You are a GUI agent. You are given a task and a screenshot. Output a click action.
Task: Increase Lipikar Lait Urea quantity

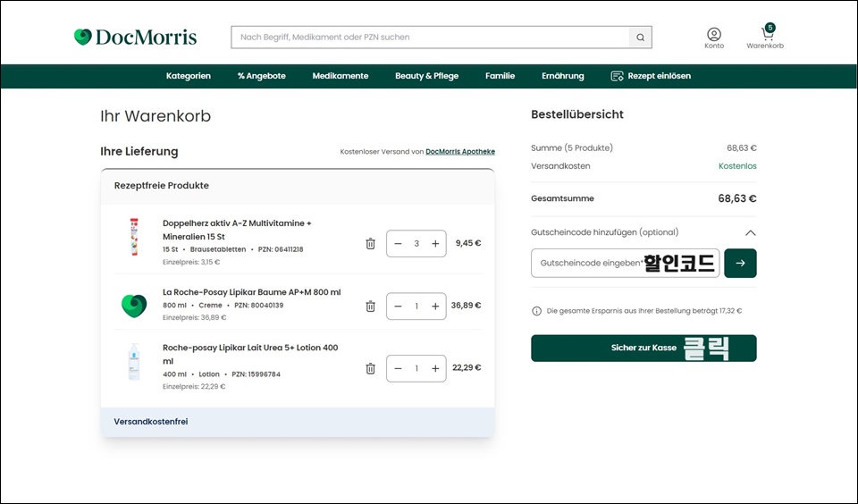pos(435,368)
